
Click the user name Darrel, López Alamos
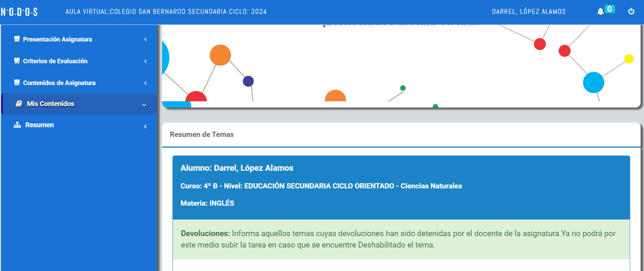[x=529, y=12]
